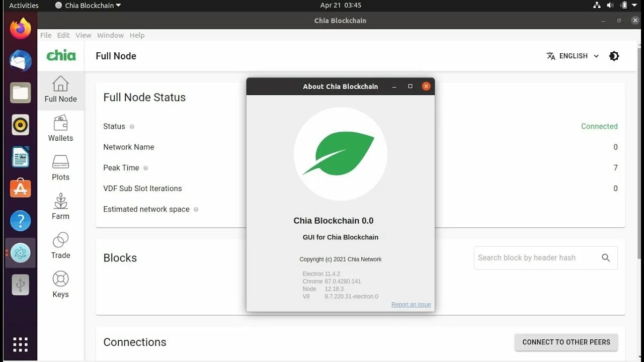
Task: Open Rhythmbox from the dock
Action: 21,125
